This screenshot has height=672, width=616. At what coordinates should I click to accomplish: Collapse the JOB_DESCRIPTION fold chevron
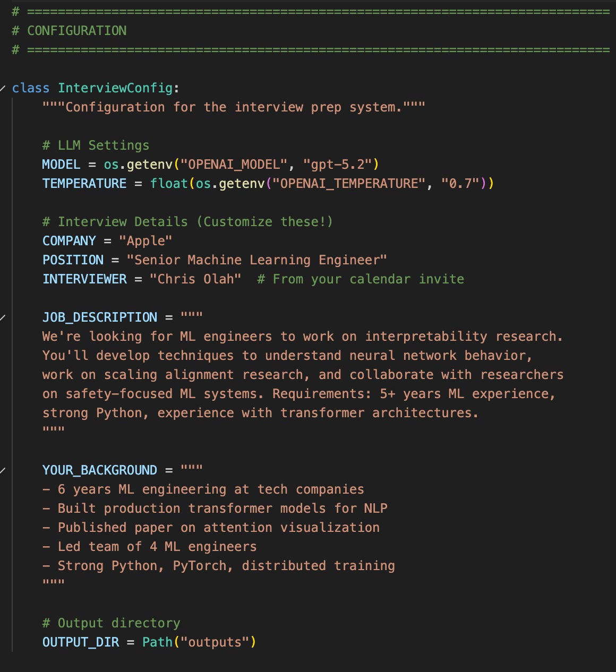click(3, 317)
